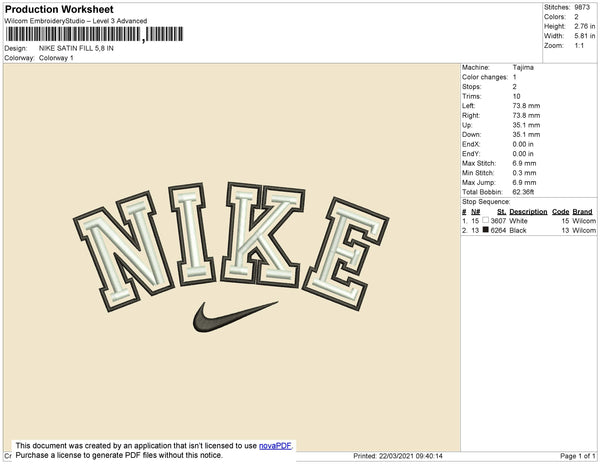This screenshot has height=464, width=600.
Task: Select 'NIKE SATIN FILL 5,8 IN' design name
Action: click(76, 48)
